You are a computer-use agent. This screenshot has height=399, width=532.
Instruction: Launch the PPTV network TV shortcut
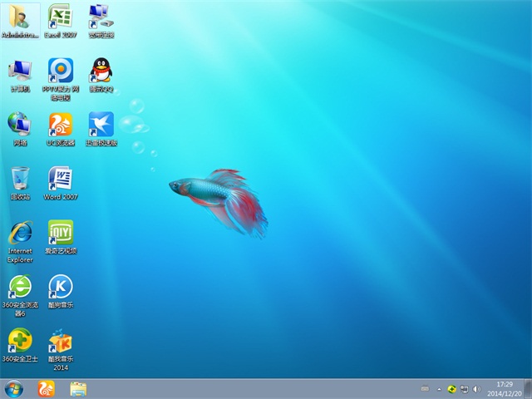tap(61, 79)
